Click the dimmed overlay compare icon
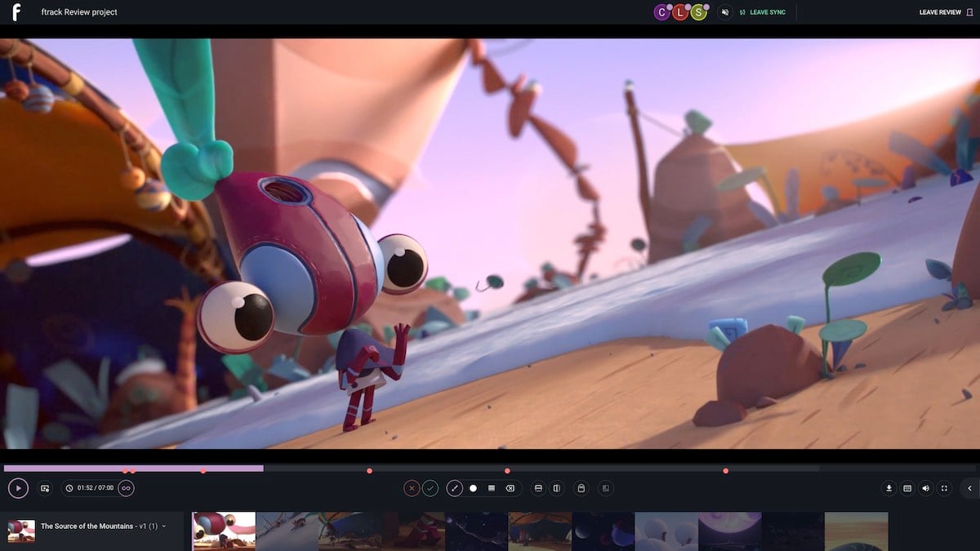Screen dimensions: 980x551 605,488
